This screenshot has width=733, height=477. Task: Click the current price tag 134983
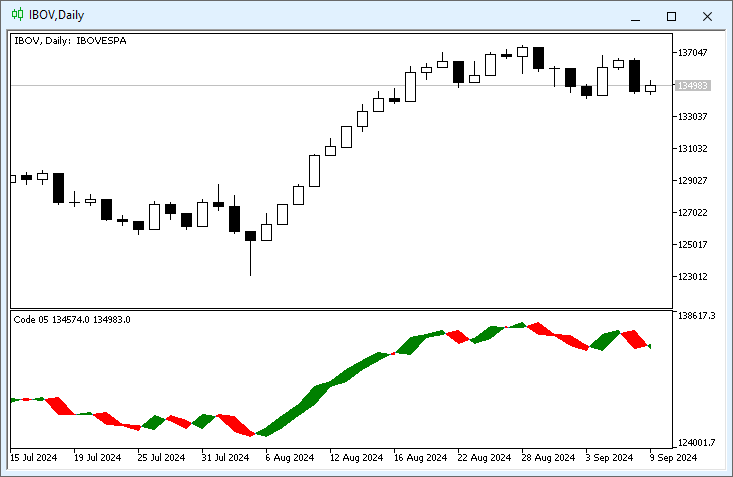point(693,86)
